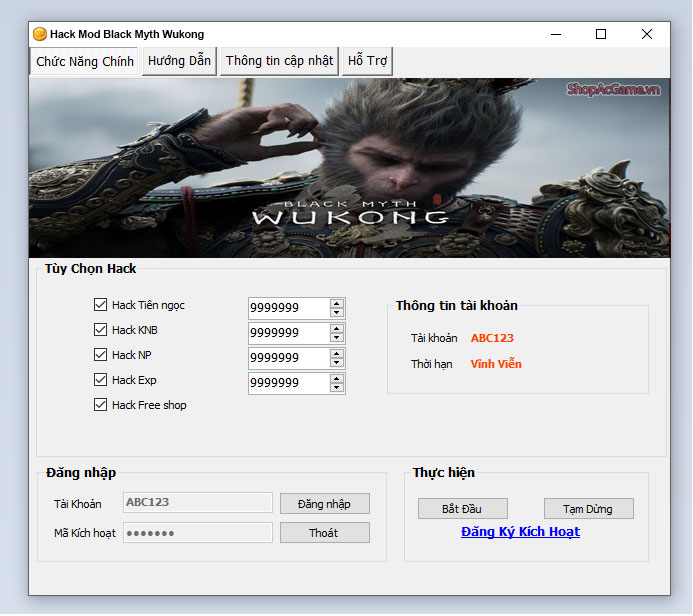Decrease the Hack Exp value with down arrow
693x616 pixels.
pyautogui.click(x=337, y=388)
